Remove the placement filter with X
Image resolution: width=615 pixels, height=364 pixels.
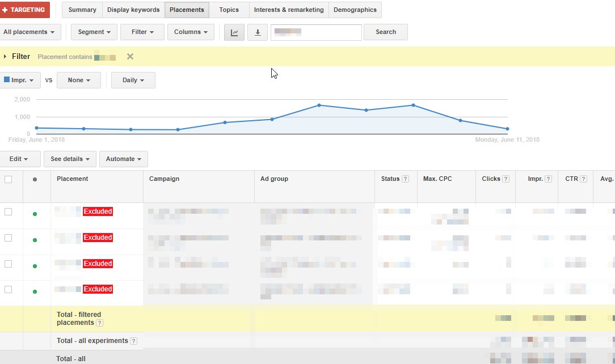point(130,57)
